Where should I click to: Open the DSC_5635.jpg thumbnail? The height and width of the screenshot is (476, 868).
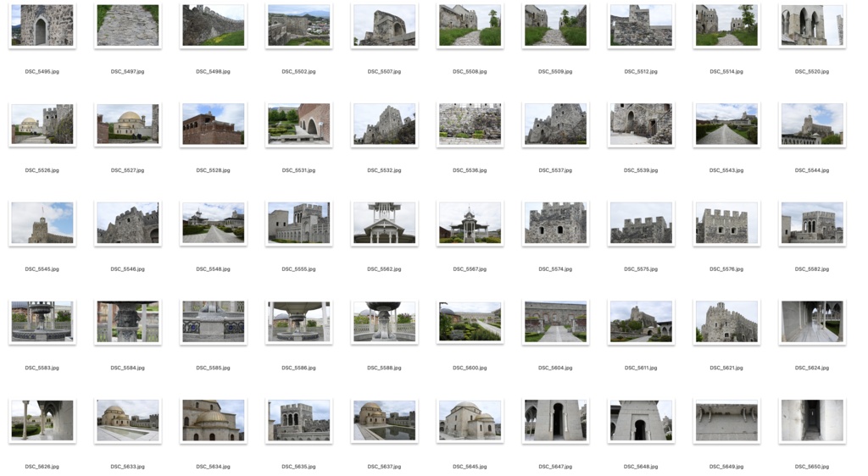point(299,421)
